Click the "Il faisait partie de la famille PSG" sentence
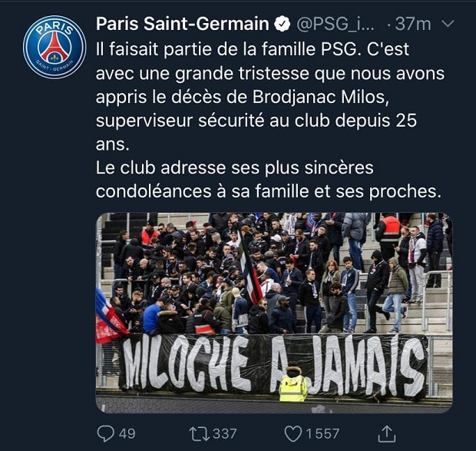Viewport: 476px width, 451px height. click(236, 49)
